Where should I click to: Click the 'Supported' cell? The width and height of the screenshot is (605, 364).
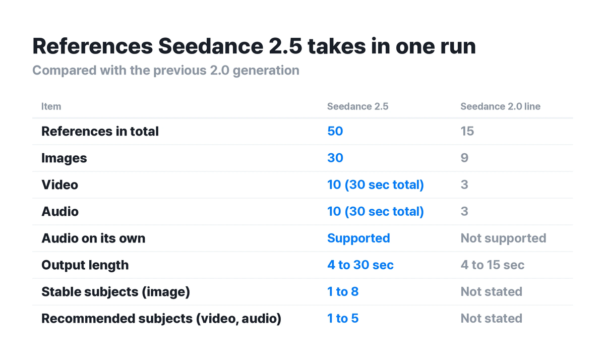coord(358,238)
